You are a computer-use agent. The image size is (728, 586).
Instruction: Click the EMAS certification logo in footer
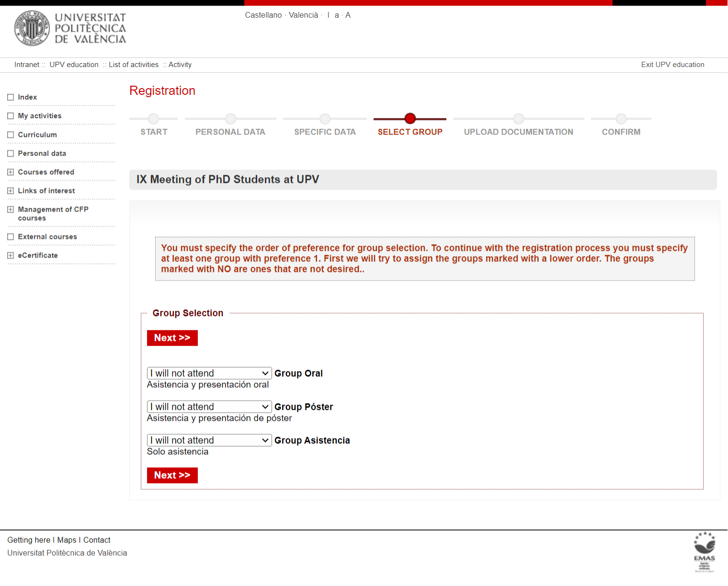pos(704,552)
